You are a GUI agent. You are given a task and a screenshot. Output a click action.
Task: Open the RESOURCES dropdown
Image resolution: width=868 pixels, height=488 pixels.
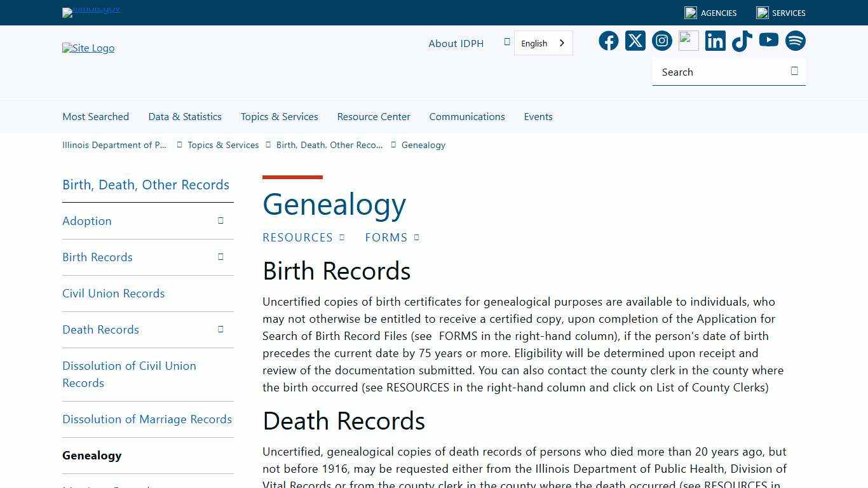(303, 237)
